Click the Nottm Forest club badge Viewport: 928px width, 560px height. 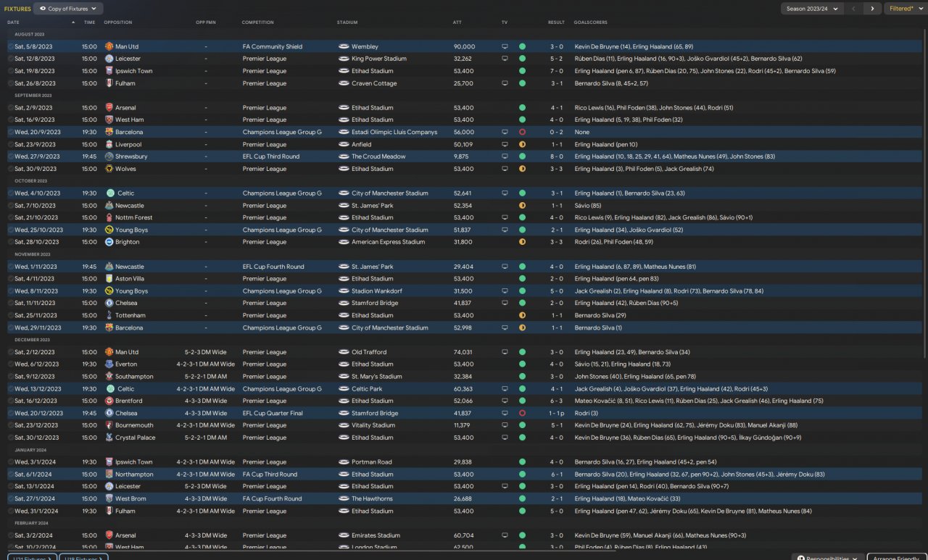click(x=109, y=217)
